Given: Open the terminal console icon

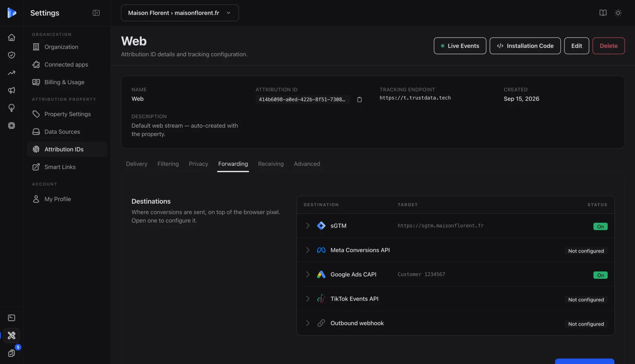Looking at the screenshot, I should 12,318.
